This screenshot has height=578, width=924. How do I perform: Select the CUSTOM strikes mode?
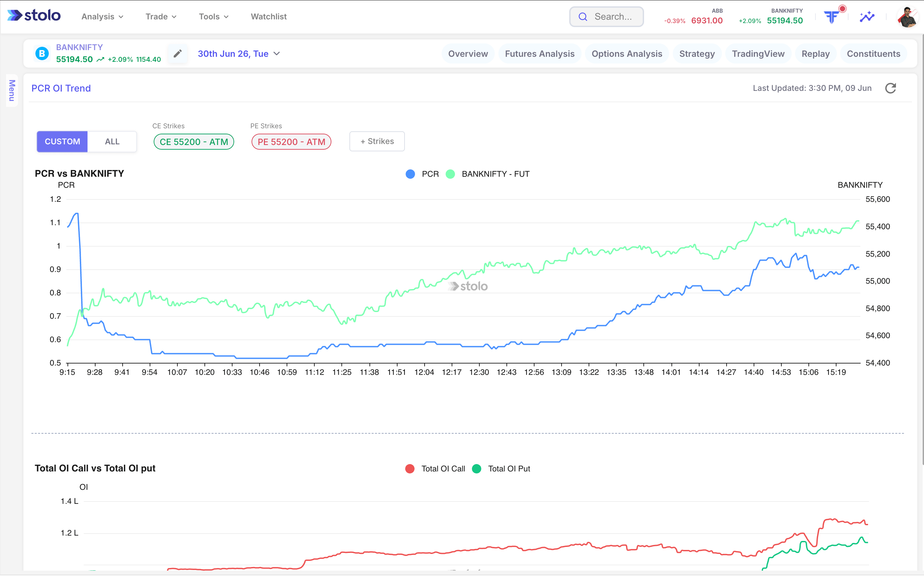click(62, 141)
